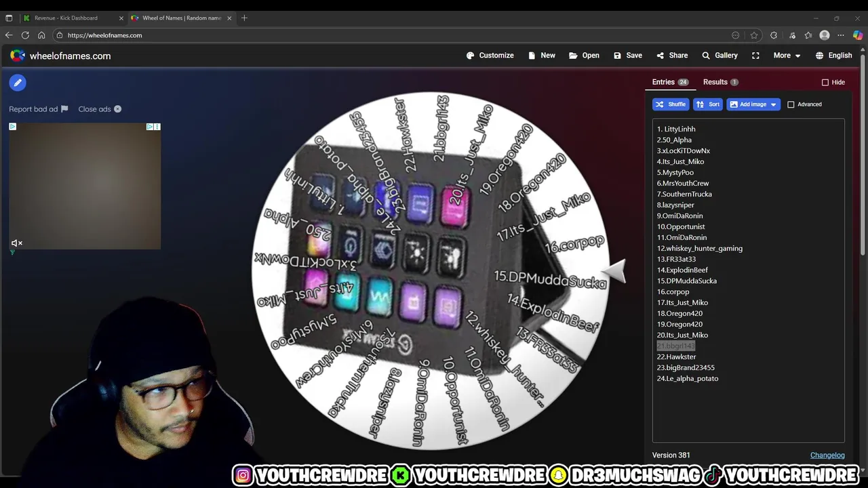Switch to the Entries tab
Screen dimensions: 868x488
pyautogui.click(x=670, y=82)
